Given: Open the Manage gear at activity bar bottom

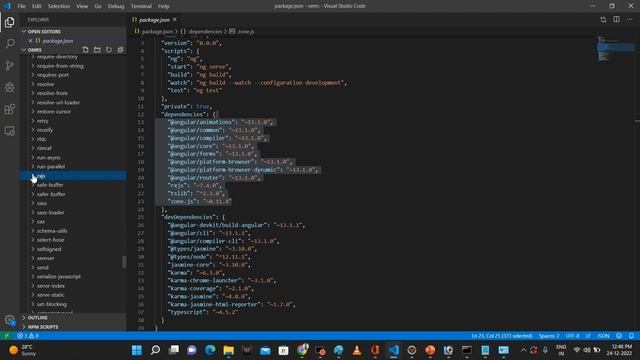Looking at the screenshot, I should point(9,320).
